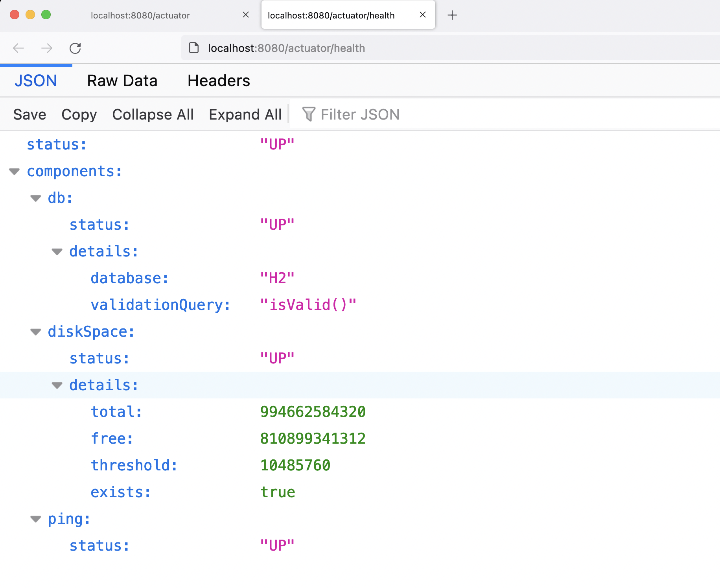
Task: Click Expand All
Action: (x=245, y=114)
